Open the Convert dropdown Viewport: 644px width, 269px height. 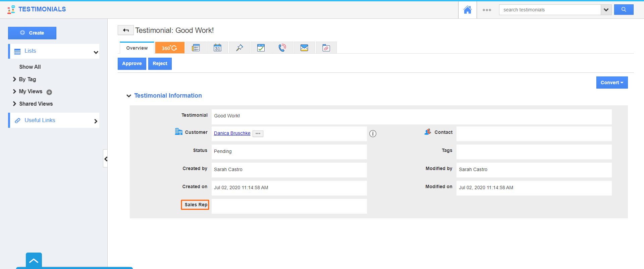click(612, 83)
